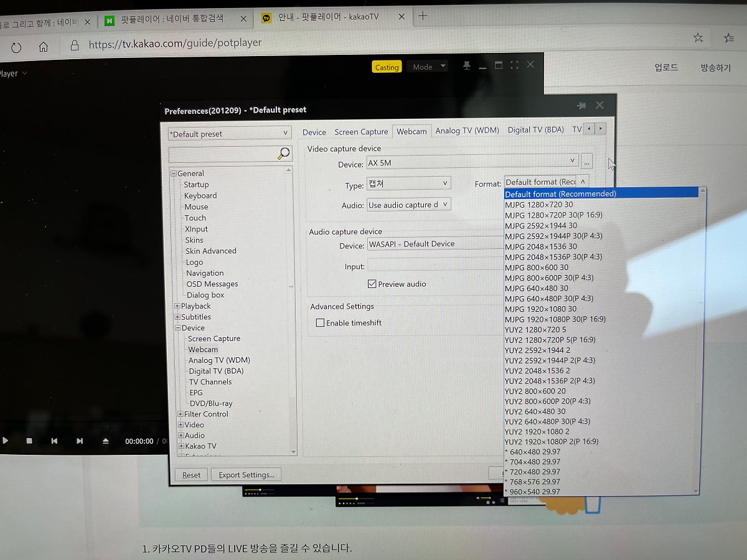Select Default format (Recommended) option
Screen dimensions: 747x560
pos(601,194)
